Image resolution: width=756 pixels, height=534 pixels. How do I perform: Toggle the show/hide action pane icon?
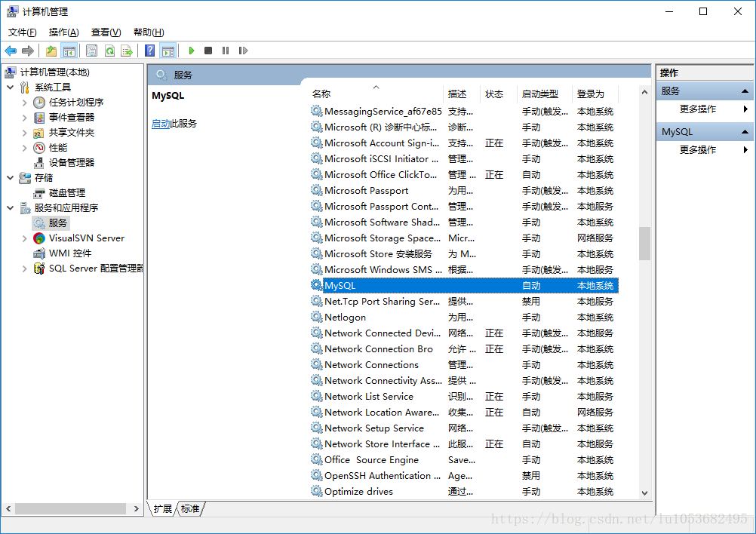point(167,51)
